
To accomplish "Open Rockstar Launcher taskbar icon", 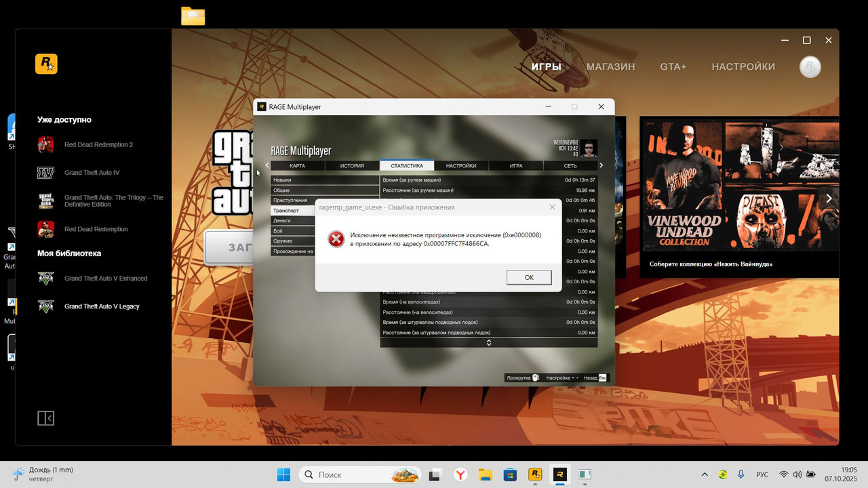I will pyautogui.click(x=535, y=475).
